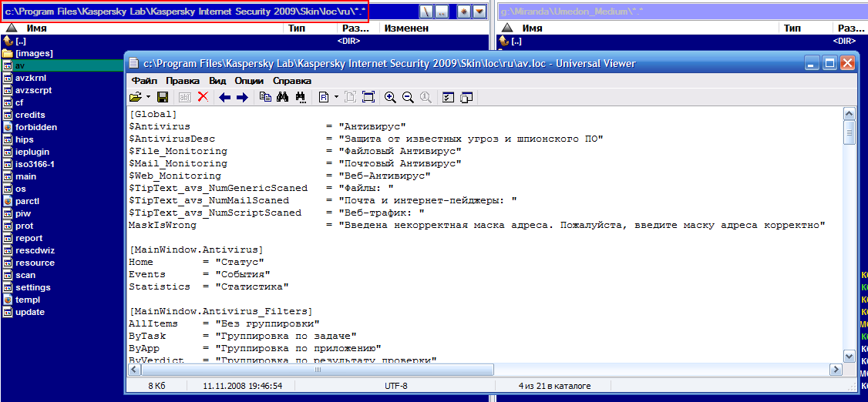This screenshot has width=868, height=402.
Task: Open the Файл menu
Action: 144,81
